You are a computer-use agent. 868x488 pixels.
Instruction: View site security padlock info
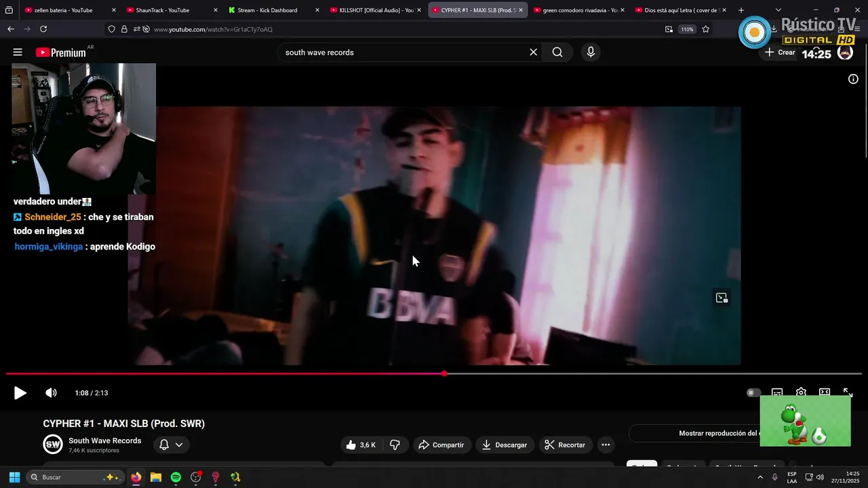tap(124, 29)
